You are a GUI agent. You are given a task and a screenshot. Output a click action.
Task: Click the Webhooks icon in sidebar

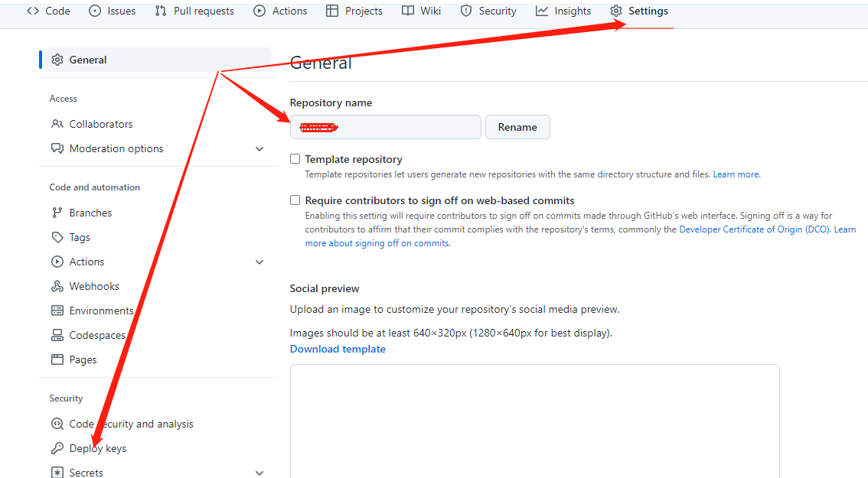click(57, 286)
